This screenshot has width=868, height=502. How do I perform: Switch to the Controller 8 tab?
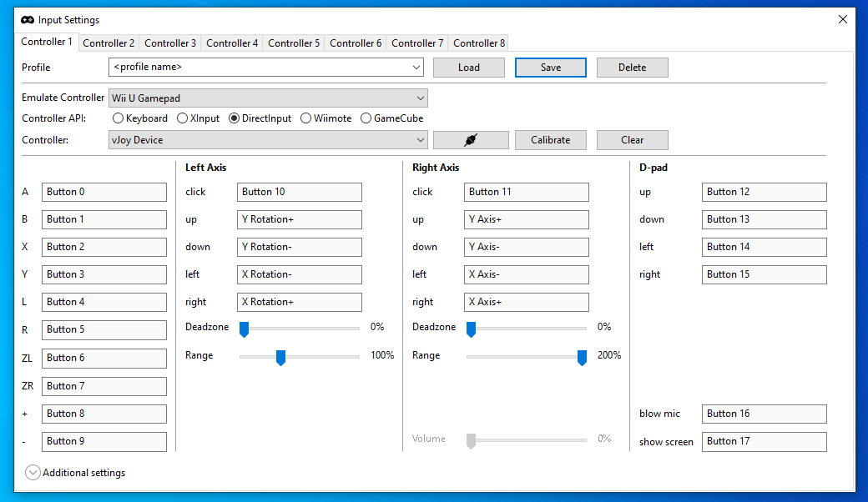coord(479,43)
